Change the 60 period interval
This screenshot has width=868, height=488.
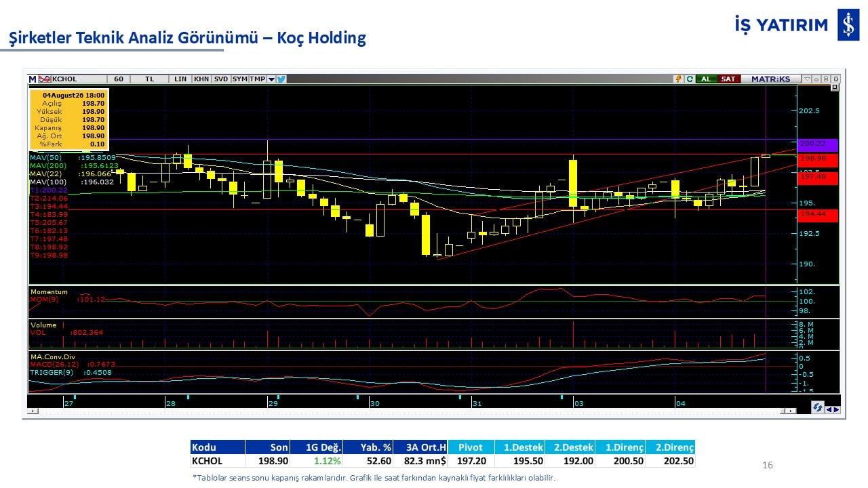(119, 79)
